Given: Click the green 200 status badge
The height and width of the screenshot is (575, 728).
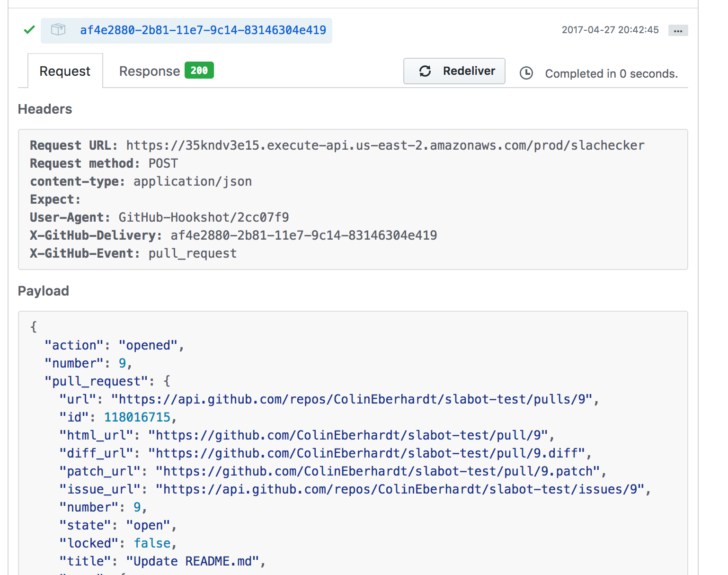Looking at the screenshot, I should click(199, 71).
